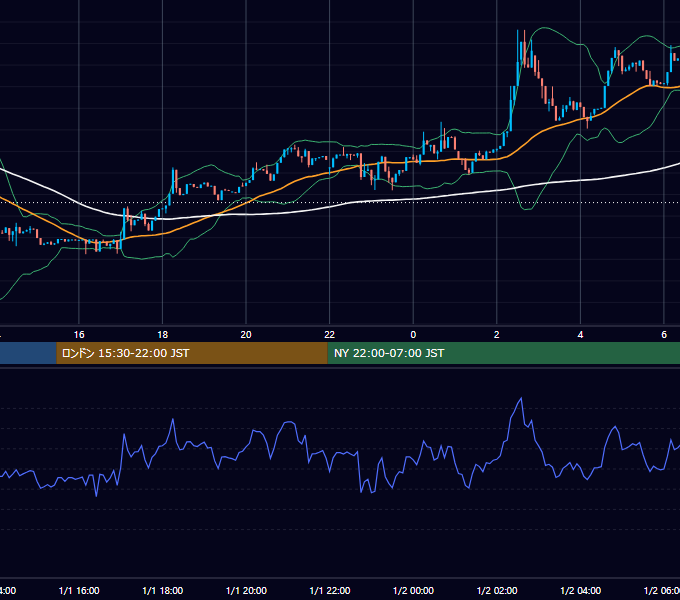Click the hour label 6 on the axis
The image size is (680, 600).
(x=664, y=335)
